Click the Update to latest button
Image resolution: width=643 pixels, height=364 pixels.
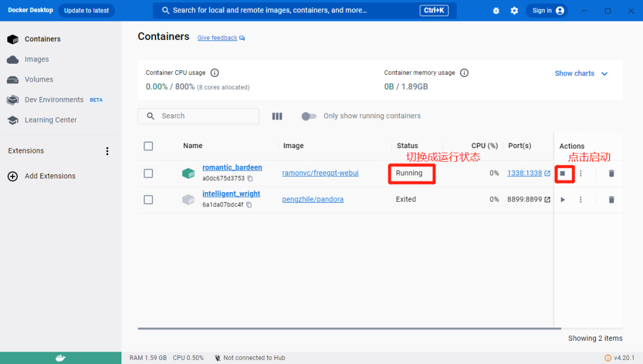86,11
